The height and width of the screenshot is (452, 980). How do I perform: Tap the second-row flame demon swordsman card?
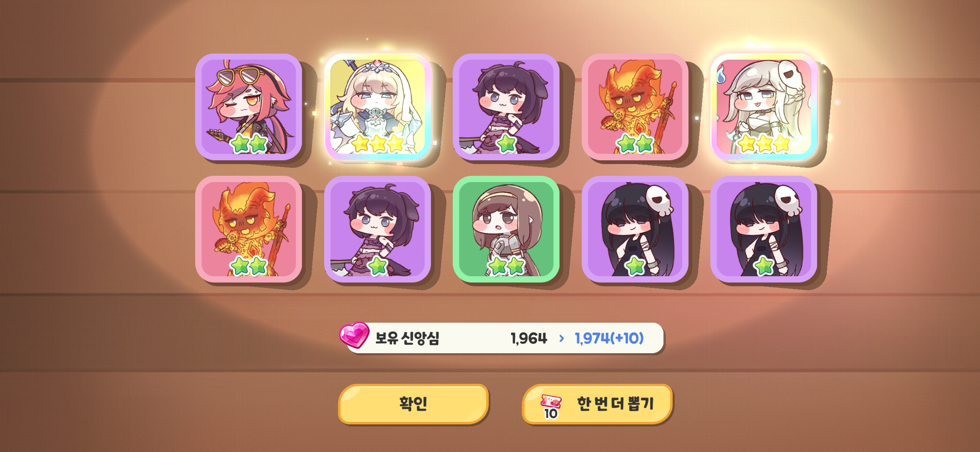pyautogui.click(x=249, y=229)
